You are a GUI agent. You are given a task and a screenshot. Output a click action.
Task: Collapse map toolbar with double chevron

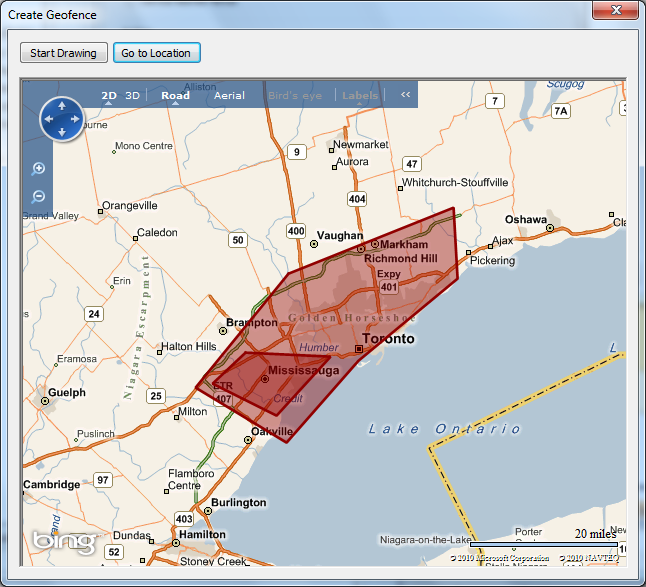pyautogui.click(x=405, y=95)
